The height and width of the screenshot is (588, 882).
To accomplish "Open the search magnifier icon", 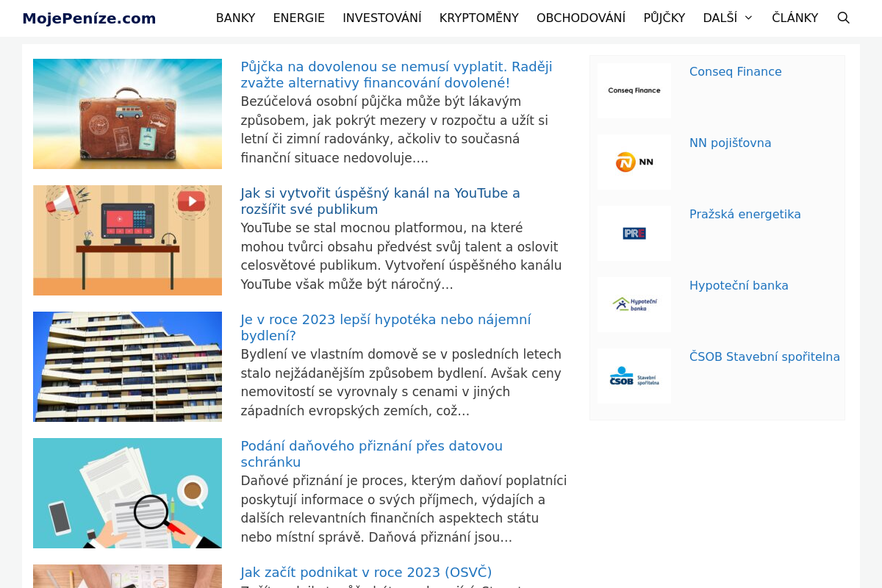I will tap(844, 18).
